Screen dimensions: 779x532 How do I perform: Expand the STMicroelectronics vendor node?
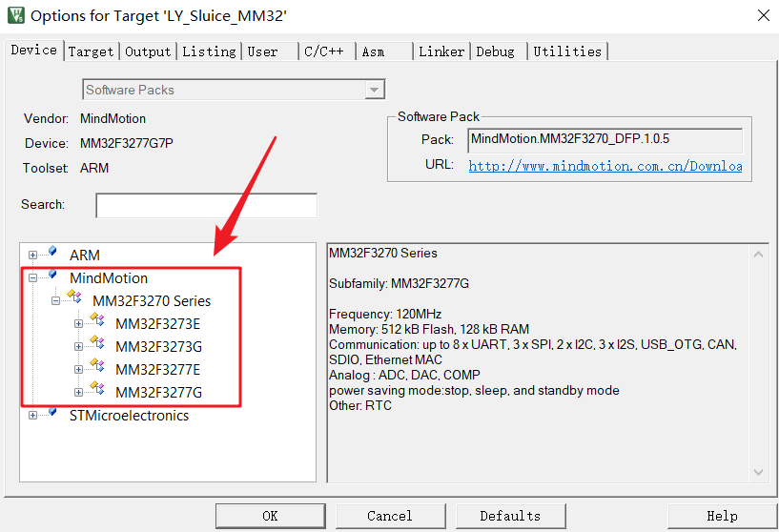click(32, 415)
